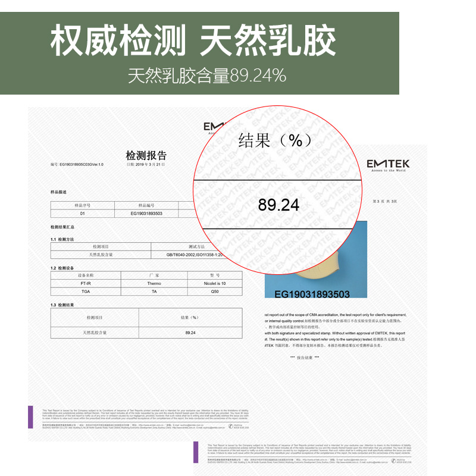Click the '*** 报告结束 ***' end marker

coord(305,358)
